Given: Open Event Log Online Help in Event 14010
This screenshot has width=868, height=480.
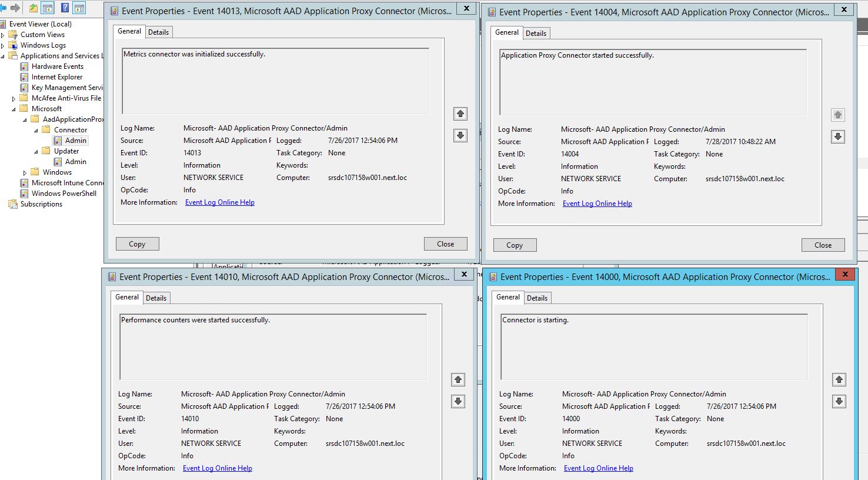Looking at the screenshot, I should point(217,468).
